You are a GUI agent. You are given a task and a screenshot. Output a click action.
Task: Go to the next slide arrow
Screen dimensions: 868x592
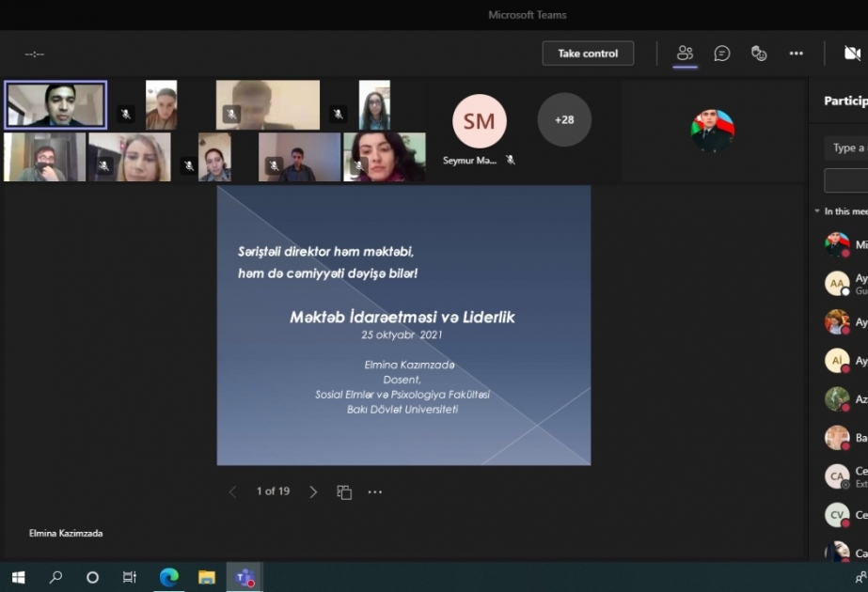313,491
